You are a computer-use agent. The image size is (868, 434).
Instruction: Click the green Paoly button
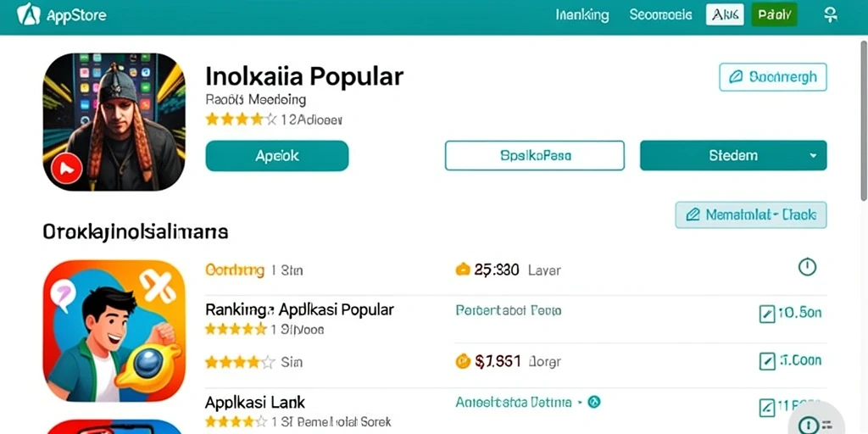click(774, 15)
